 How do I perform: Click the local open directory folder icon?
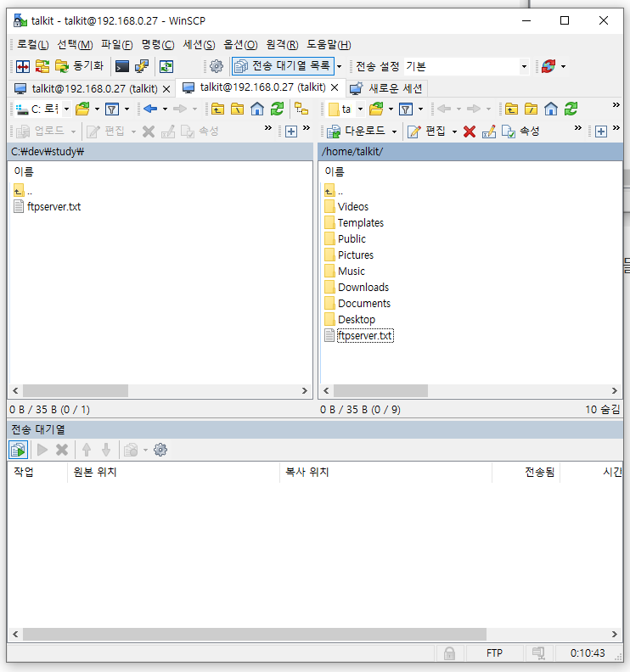tap(82, 109)
